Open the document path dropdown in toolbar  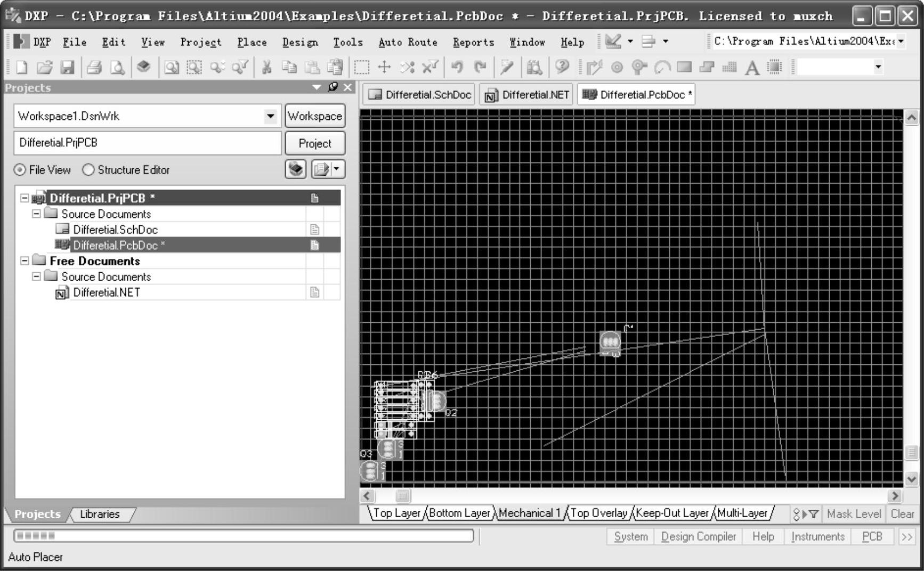901,41
